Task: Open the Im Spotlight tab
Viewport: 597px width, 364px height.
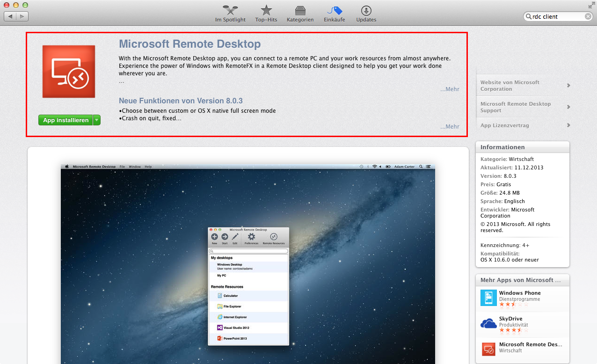Action: (230, 14)
